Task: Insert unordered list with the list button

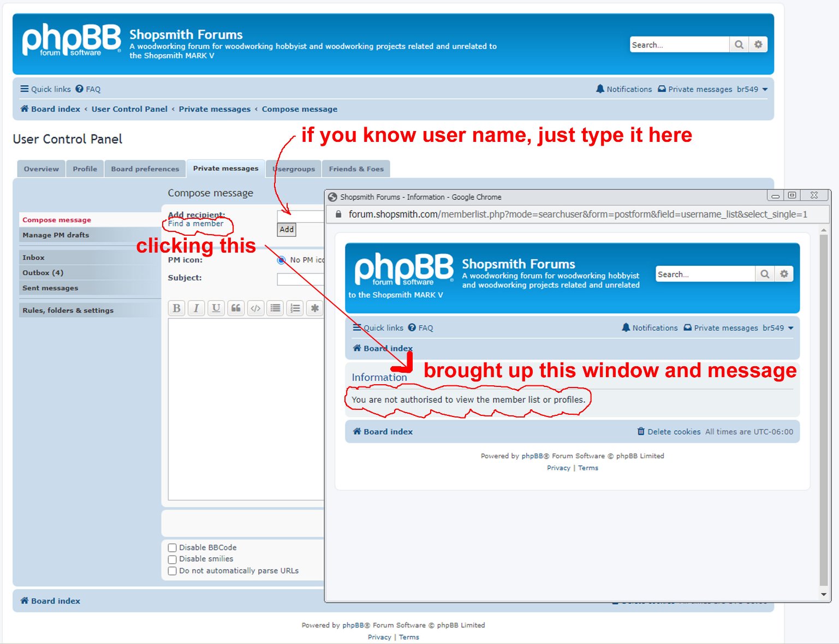Action: [x=275, y=308]
